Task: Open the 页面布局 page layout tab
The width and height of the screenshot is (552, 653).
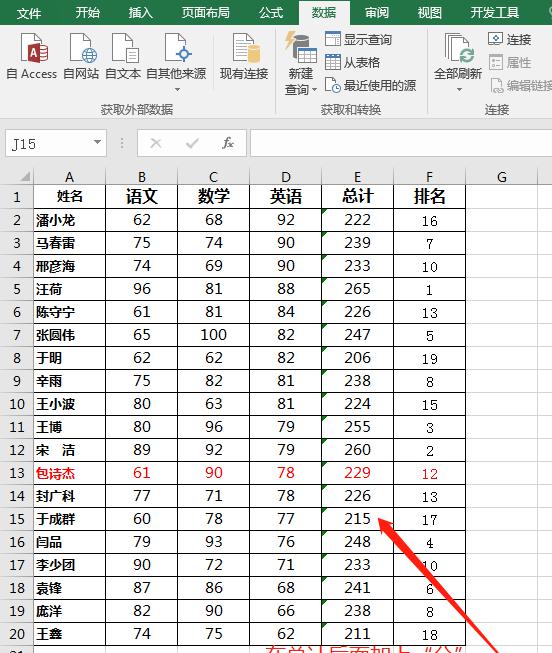Action: coord(206,13)
